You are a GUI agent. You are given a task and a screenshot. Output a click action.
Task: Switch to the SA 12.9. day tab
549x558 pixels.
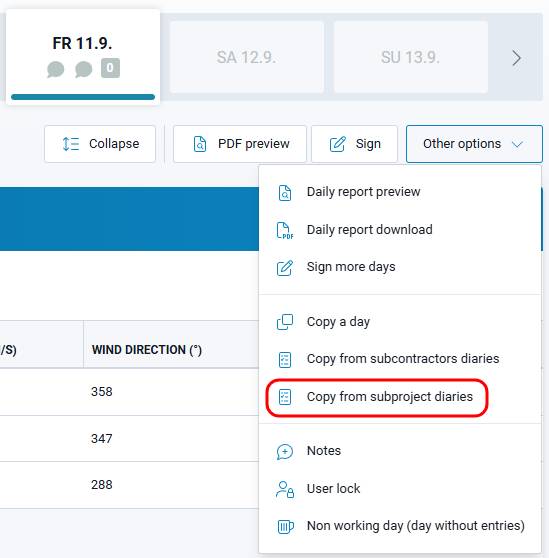tap(247, 57)
